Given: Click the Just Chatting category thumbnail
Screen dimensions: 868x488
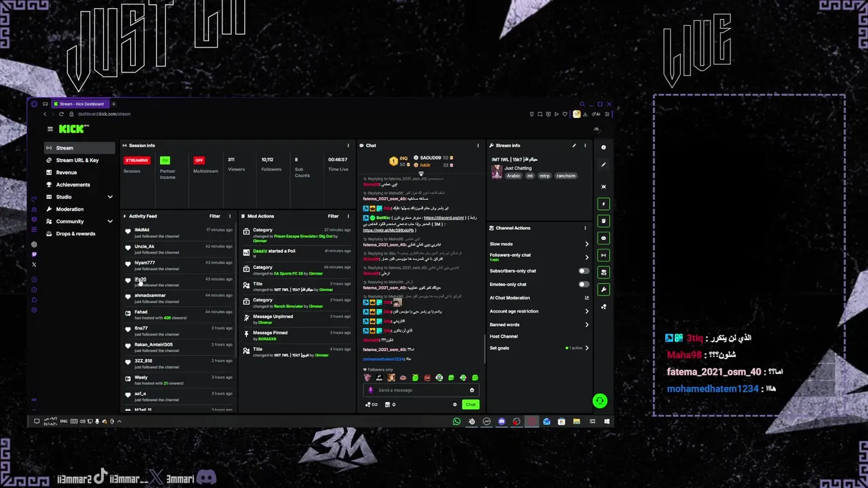Looking at the screenshot, I should tap(496, 172).
